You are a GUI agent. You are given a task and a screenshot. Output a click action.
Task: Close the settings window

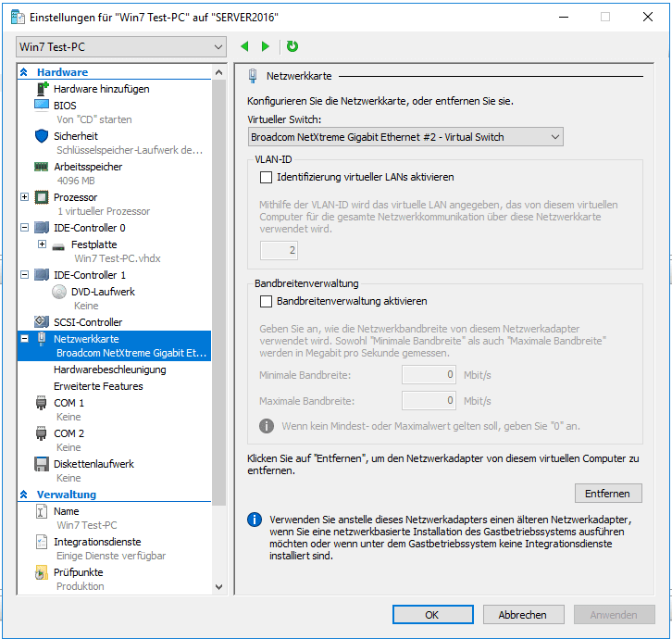click(x=648, y=17)
